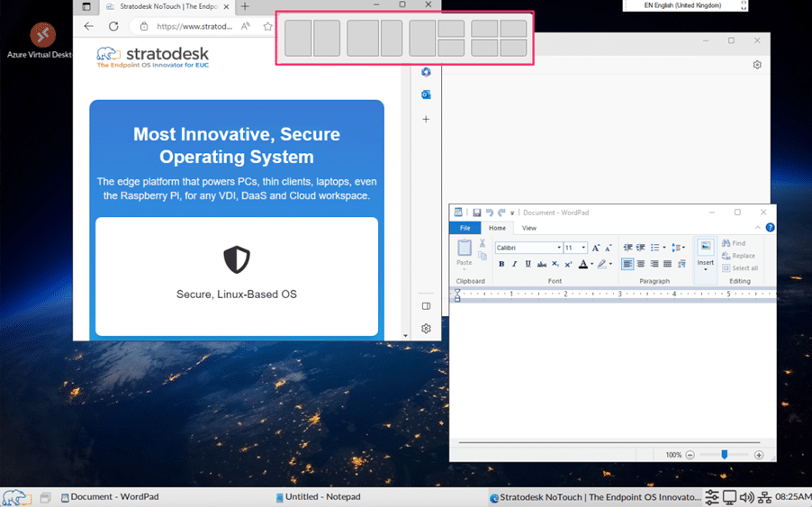Image resolution: width=812 pixels, height=507 pixels.
Task: Toggle subscript formatting
Action: click(555, 264)
